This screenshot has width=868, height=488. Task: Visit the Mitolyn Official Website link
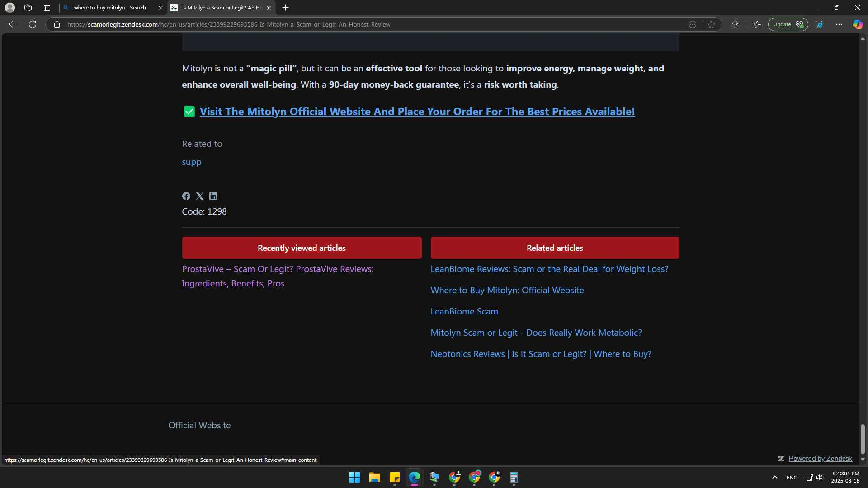click(x=417, y=112)
